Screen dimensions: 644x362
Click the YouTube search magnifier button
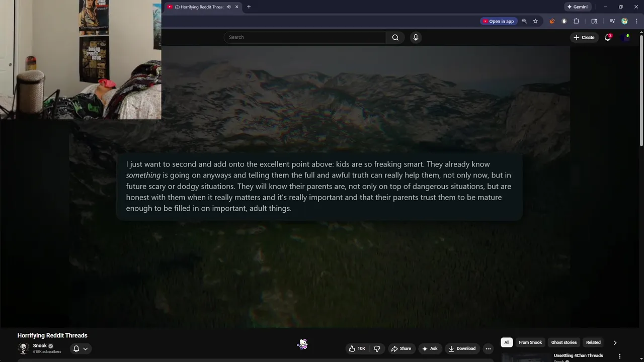[x=395, y=37]
